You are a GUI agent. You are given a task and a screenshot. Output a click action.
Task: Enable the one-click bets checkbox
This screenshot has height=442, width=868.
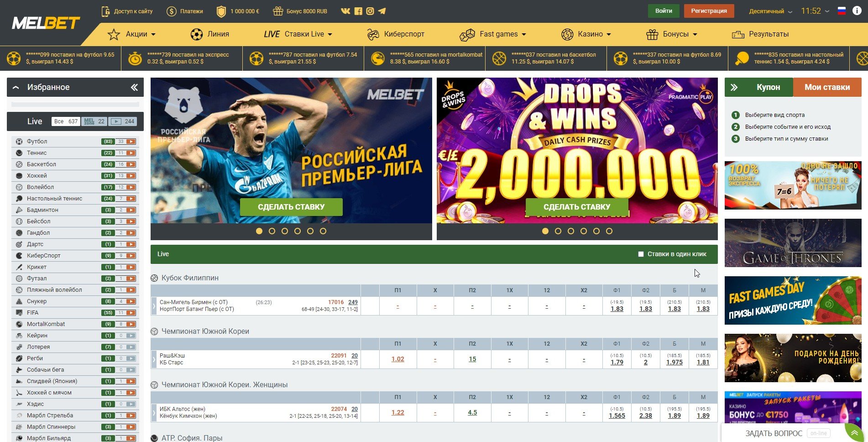[x=641, y=254]
